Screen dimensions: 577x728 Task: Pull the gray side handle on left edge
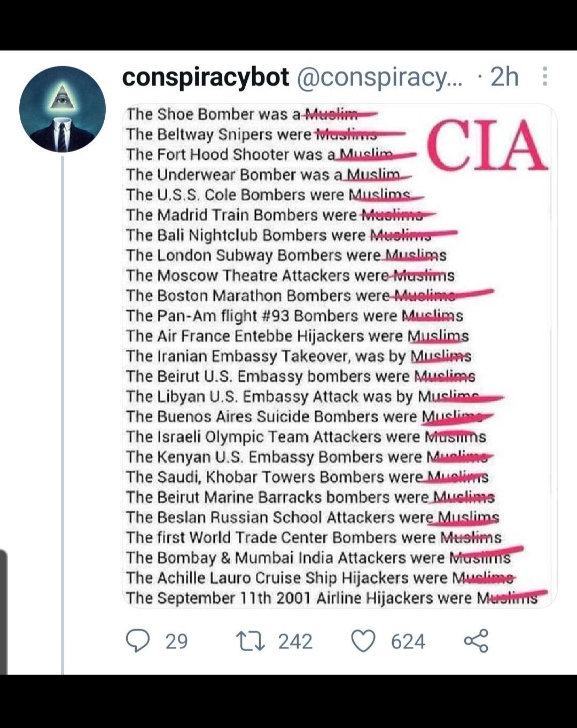click(x=4, y=612)
